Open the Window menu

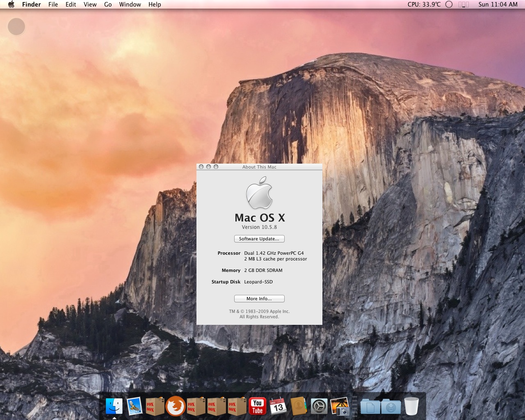[130, 5]
